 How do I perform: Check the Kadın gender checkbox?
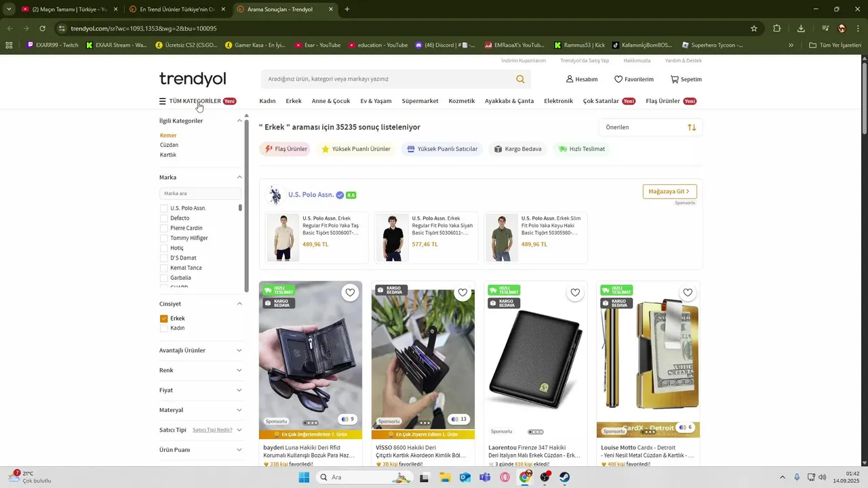tap(163, 328)
